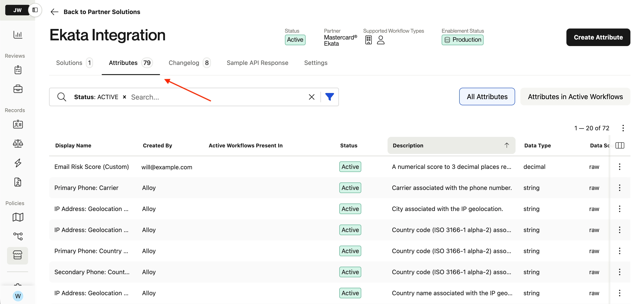644x304 pixels.
Task: Click the Primary Phone: Country ... name
Action: [x=91, y=251]
